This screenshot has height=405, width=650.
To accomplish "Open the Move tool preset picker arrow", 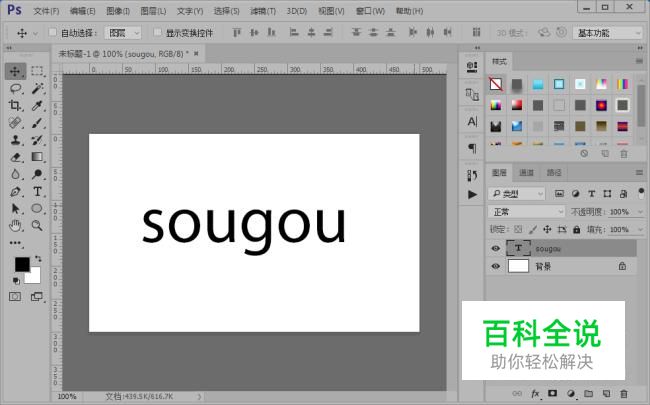I will tap(36, 33).
